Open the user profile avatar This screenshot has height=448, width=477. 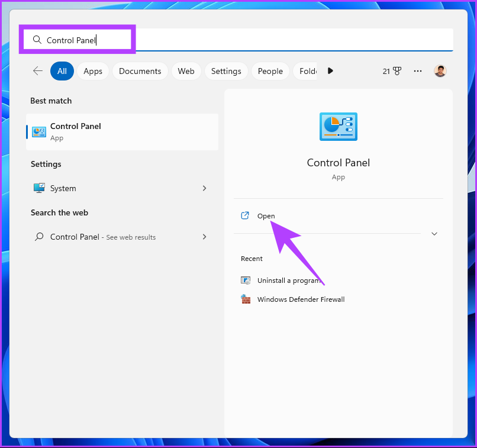[440, 71]
